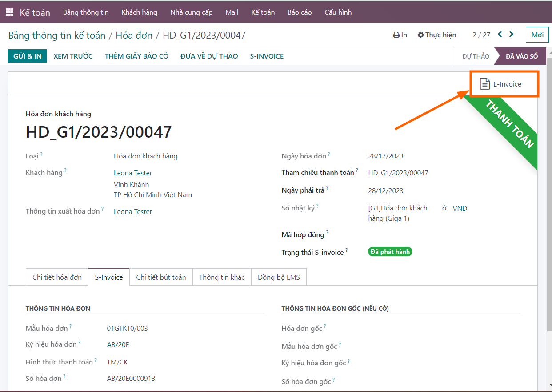Click GỬI & IN button
The height and width of the screenshot is (392, 552).
click(28, 56)
